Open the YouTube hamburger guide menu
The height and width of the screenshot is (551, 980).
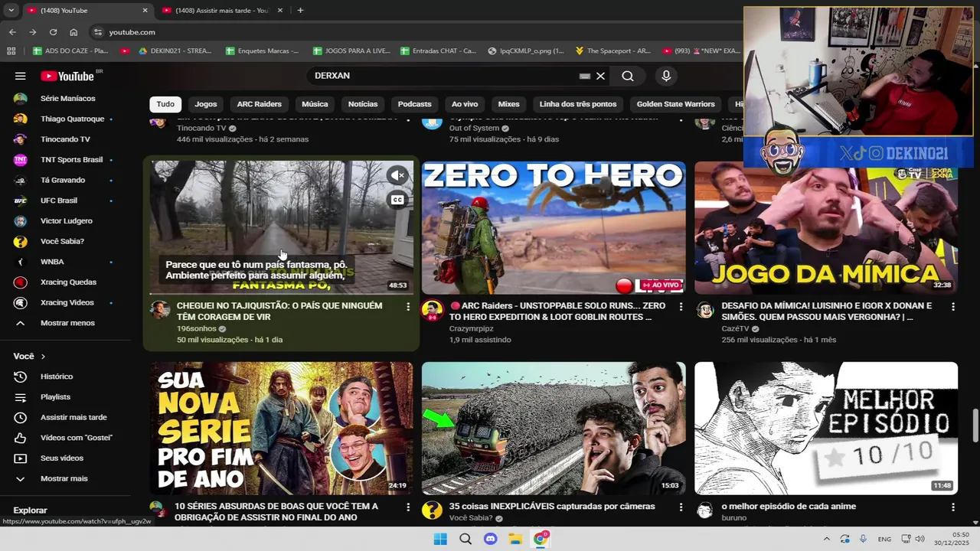click(x=21, y=76)
